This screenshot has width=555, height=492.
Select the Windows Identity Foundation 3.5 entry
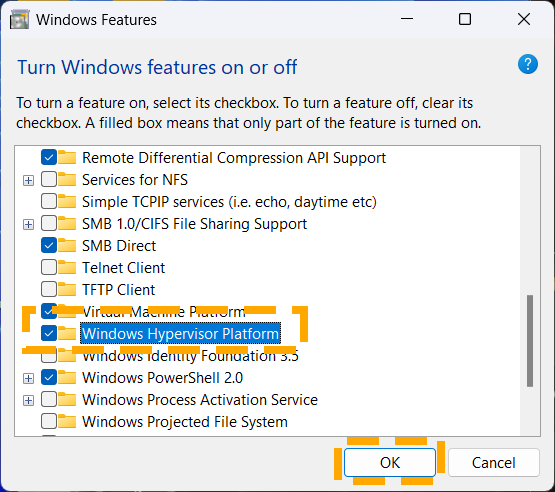point(190,356)
